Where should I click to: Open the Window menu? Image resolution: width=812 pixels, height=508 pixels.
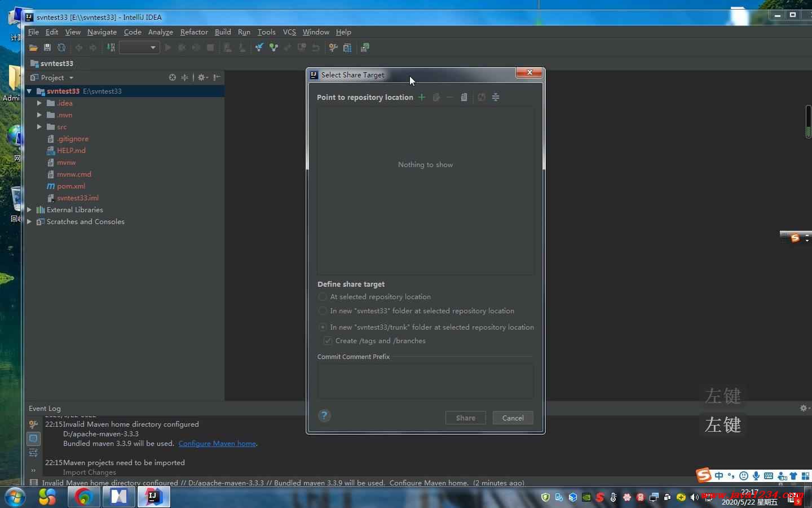[316, 32]
